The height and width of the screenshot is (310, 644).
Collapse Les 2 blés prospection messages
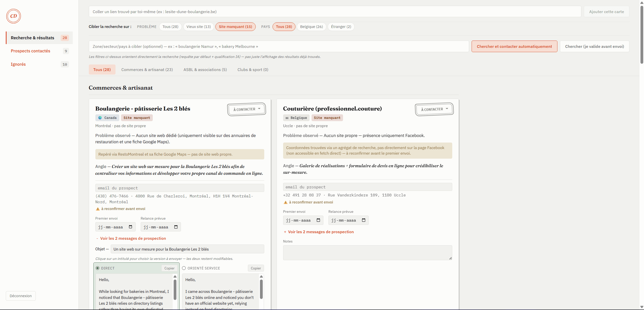[x=131, y=238]
